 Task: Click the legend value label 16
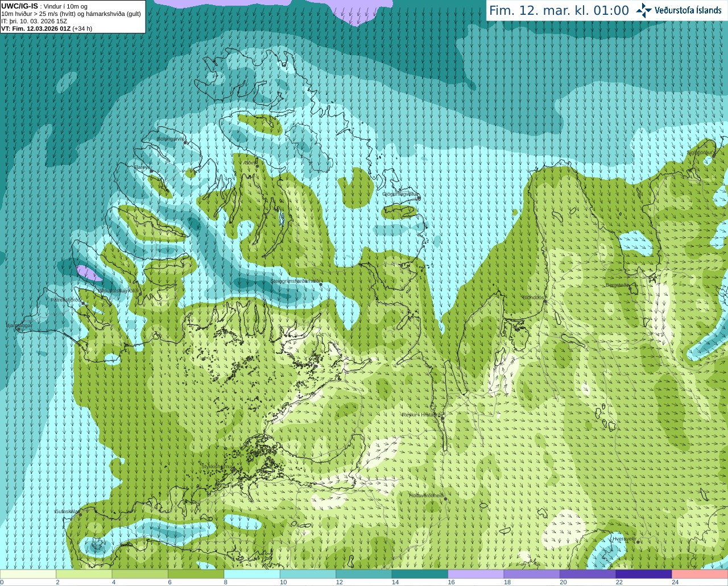[451, 582]
